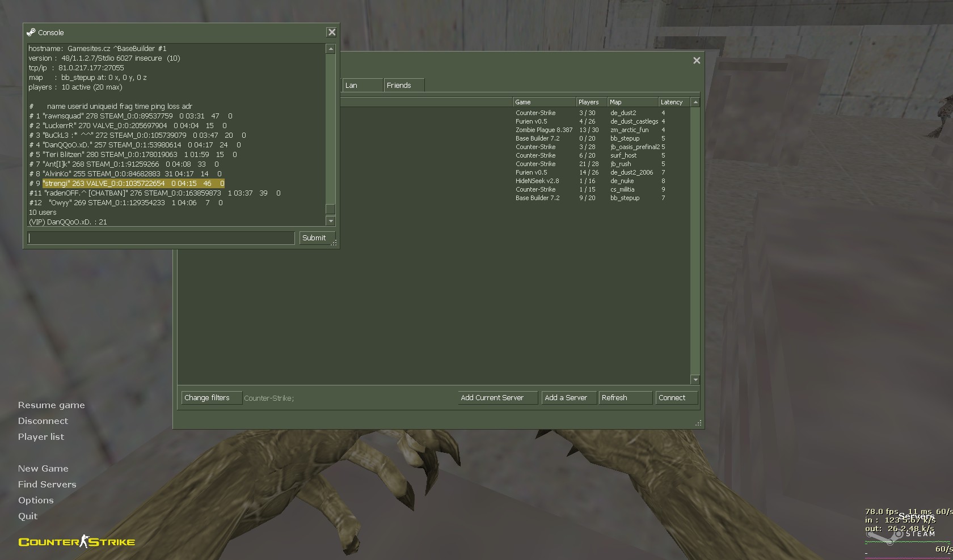Click "rawnsquad" player line in console
This screenshot has width=953, height=560.
pyautogui.click(x=131, y=116)
